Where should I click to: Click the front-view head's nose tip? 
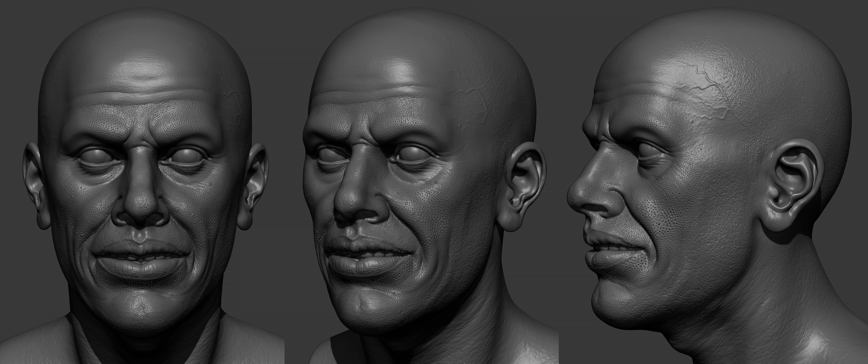pyautogui.click(x=141, y=207)
